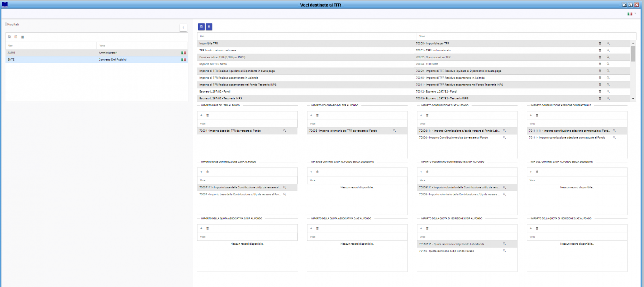Click the blue delete record button

pyautogui.click(x=209, y=27)
